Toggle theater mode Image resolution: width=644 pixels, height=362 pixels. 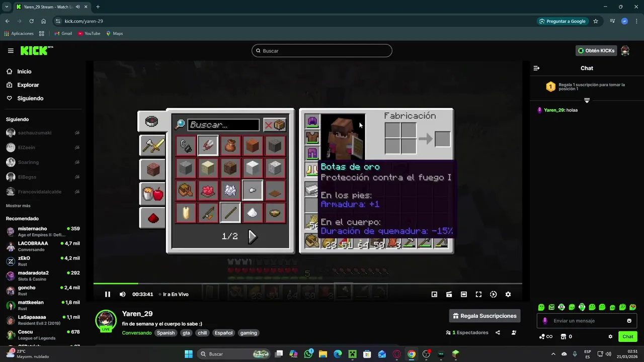coord(464,294)
